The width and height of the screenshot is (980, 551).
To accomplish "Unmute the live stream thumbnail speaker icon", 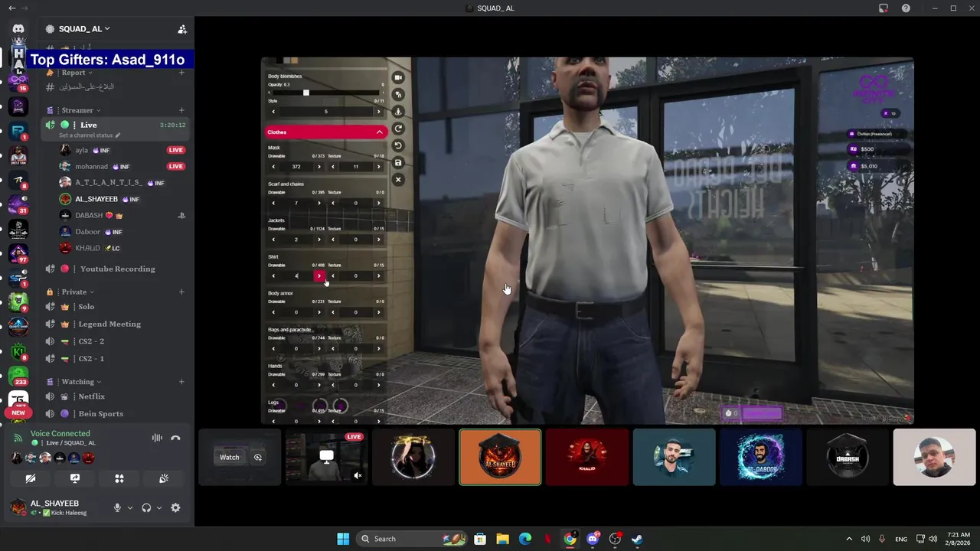I will [x=358, y=475].
